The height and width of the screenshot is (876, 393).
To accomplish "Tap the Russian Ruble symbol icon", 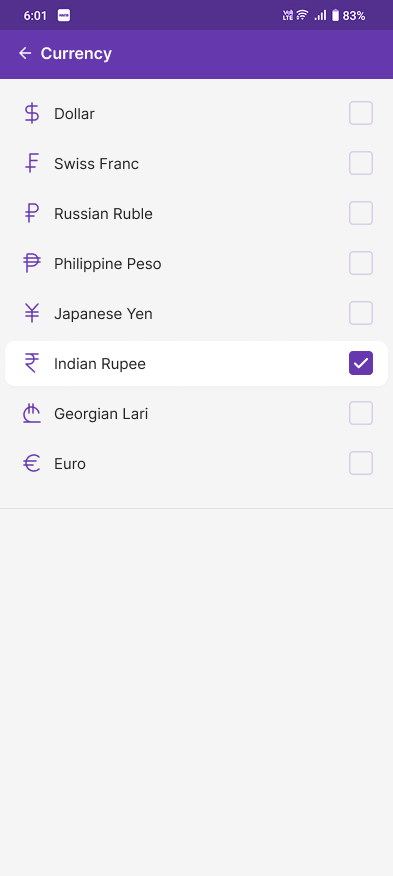I will (32, 213).
